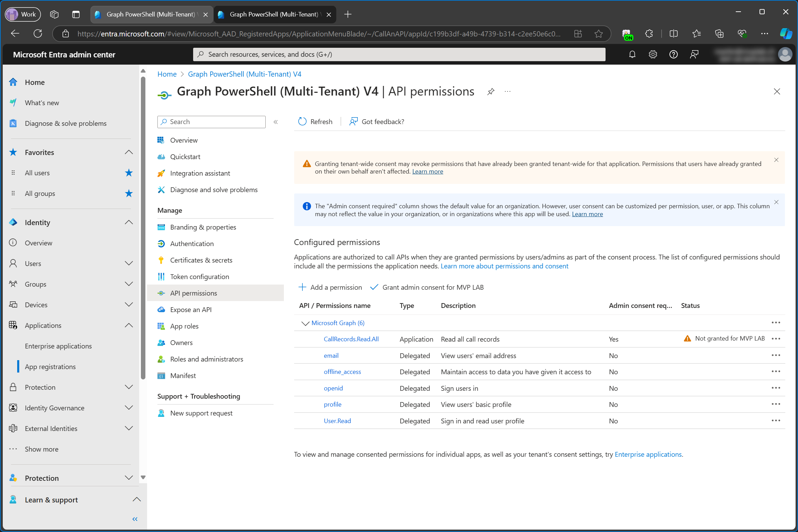Unfavorite All groups with star icon

click(129, 193)
